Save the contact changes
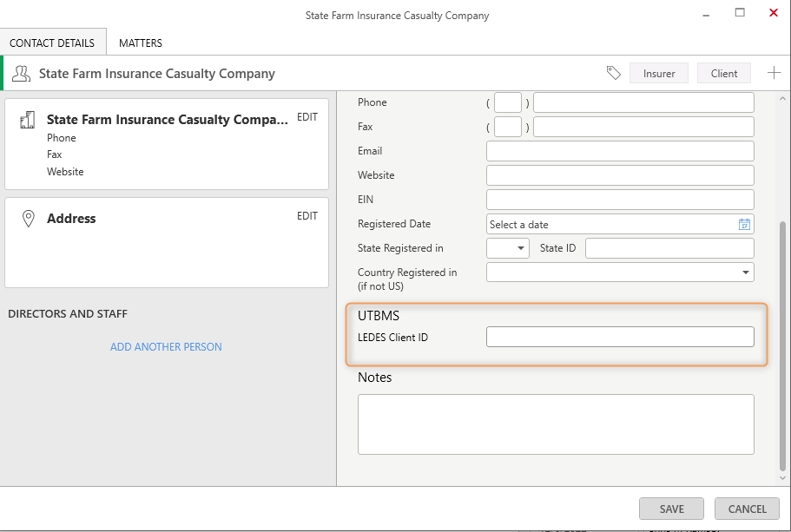 [671, 509]
